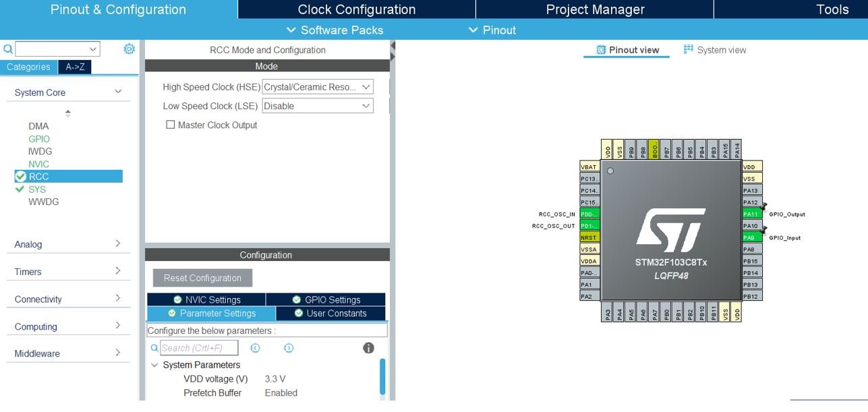The width and height of the screenshot is (868, 412).
Task: Go to previous search result arrow icon
Action: tap(255, 348)
